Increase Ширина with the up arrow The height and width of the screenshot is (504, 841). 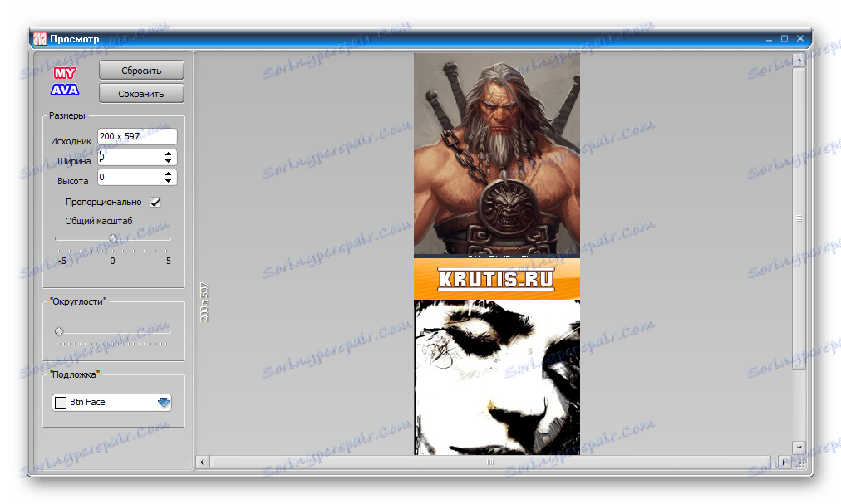pos(169,154)
